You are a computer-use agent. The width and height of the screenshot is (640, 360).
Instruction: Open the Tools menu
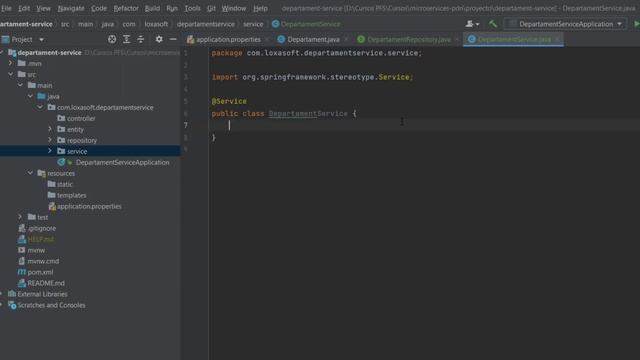(x=192, y=8)
